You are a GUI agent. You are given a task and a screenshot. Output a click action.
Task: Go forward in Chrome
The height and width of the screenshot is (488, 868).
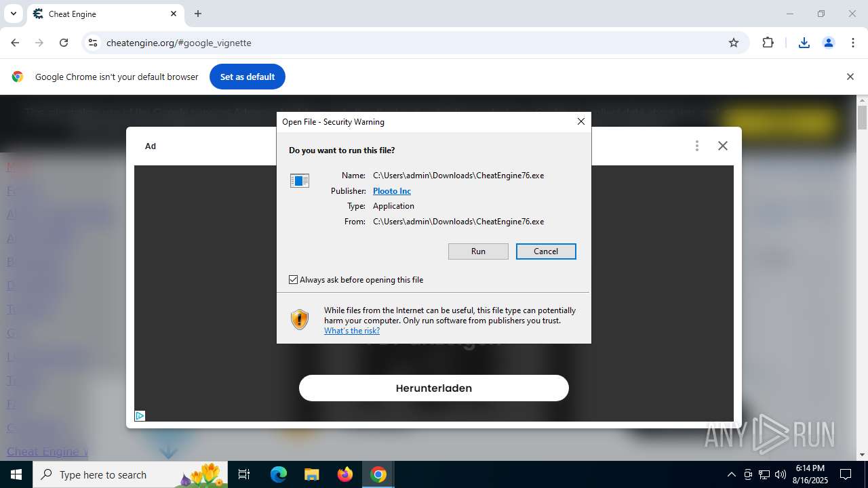pos(39,43)
